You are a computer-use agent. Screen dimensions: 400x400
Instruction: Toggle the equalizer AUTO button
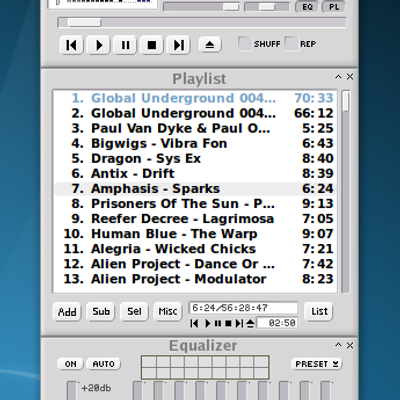point(103,364)
